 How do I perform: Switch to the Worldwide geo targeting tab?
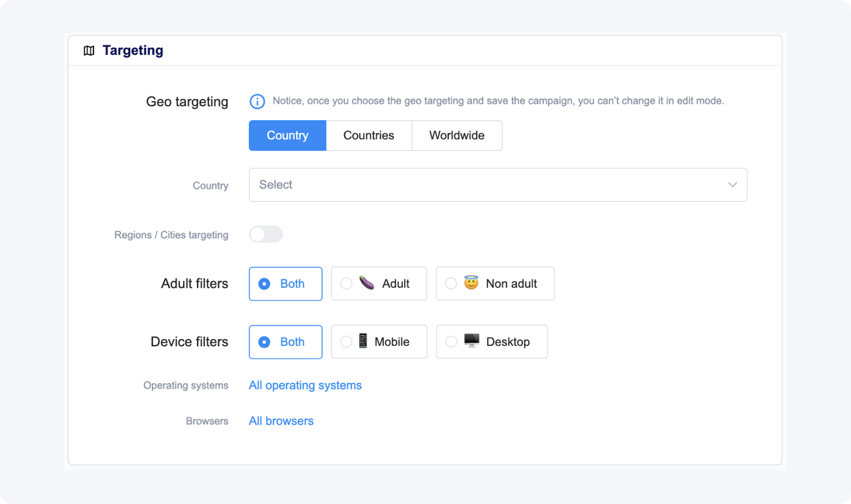[x=457, y=136]
